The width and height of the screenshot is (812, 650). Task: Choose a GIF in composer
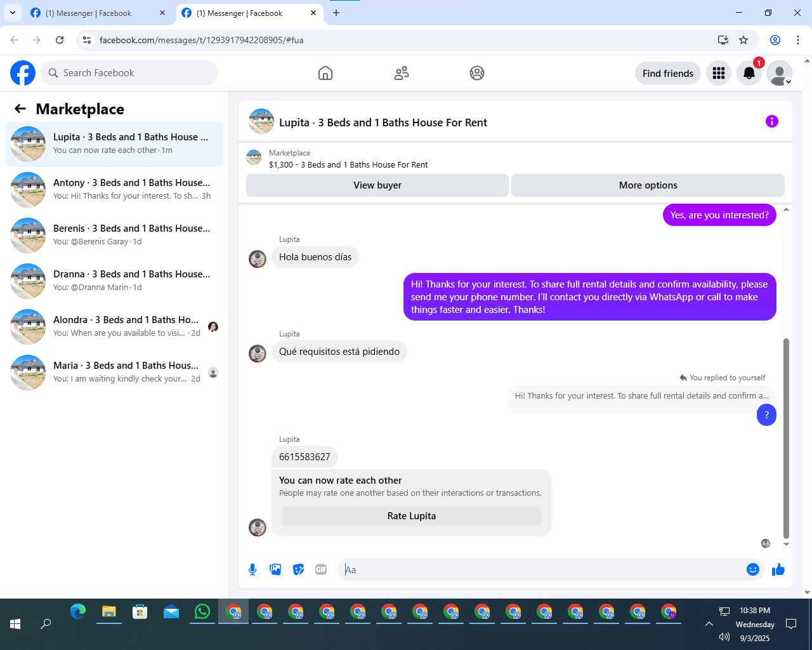click(x=321, y=569)
